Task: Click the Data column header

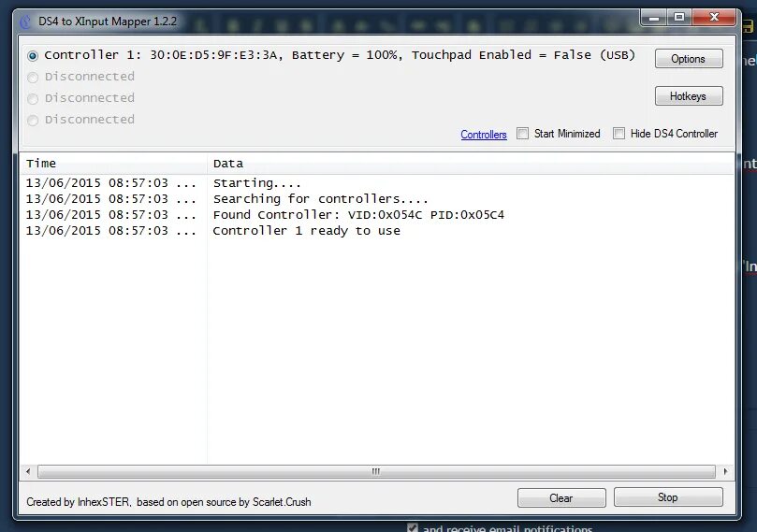Action: 471,164
